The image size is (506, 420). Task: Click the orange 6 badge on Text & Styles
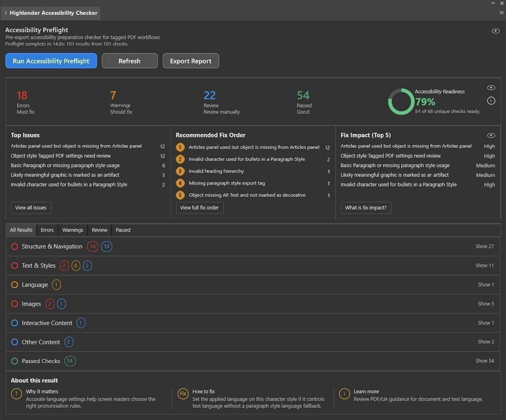pyautogui.click(x=76, y=265)
